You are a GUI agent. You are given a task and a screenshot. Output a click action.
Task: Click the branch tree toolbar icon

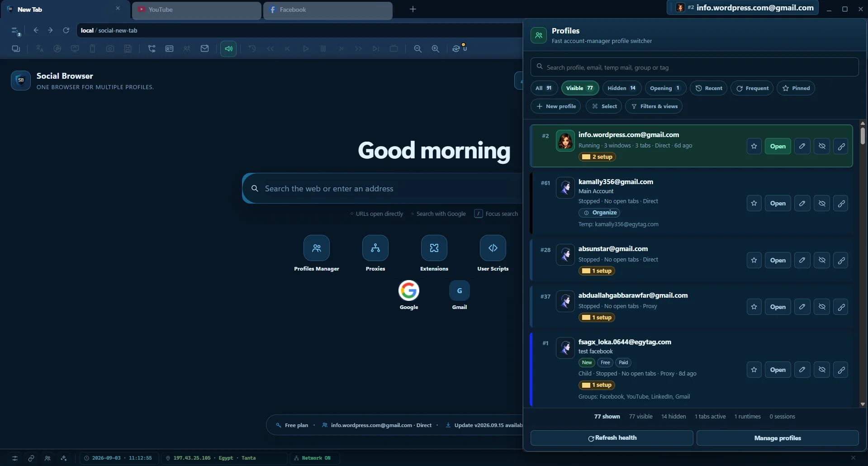152,49
